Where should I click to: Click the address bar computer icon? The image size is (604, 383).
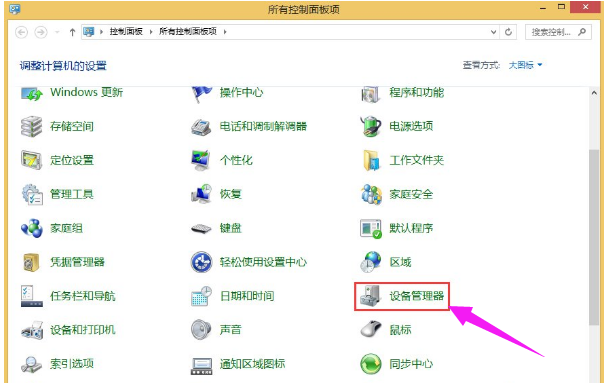[x=89, y=32]
